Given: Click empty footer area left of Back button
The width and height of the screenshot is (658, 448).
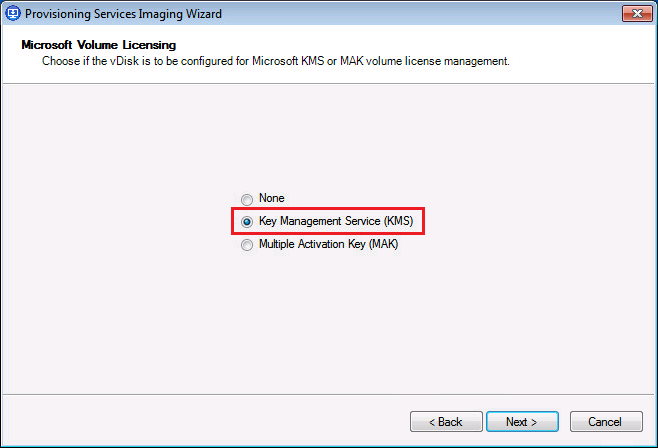Looking at the screenshot, I should 200,422.
